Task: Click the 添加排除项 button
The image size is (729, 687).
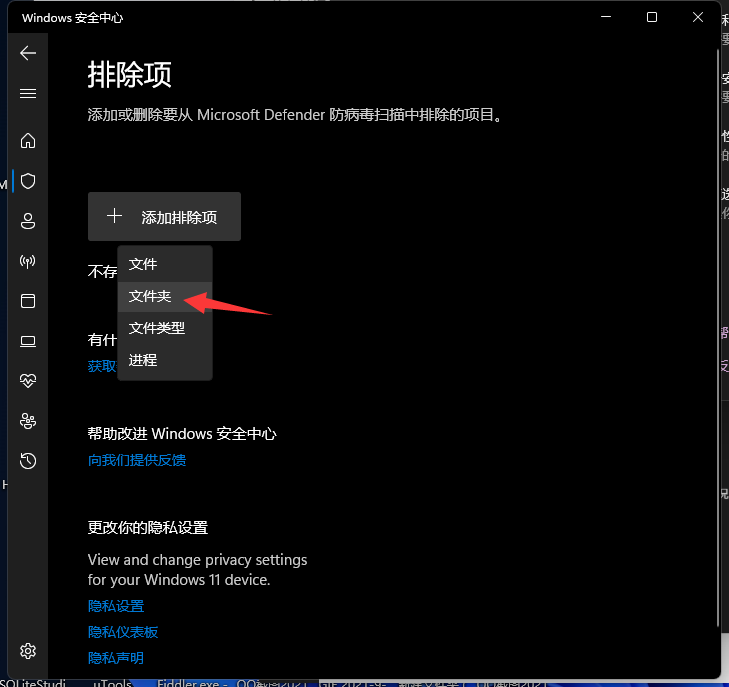Action: tap(164, 217)
